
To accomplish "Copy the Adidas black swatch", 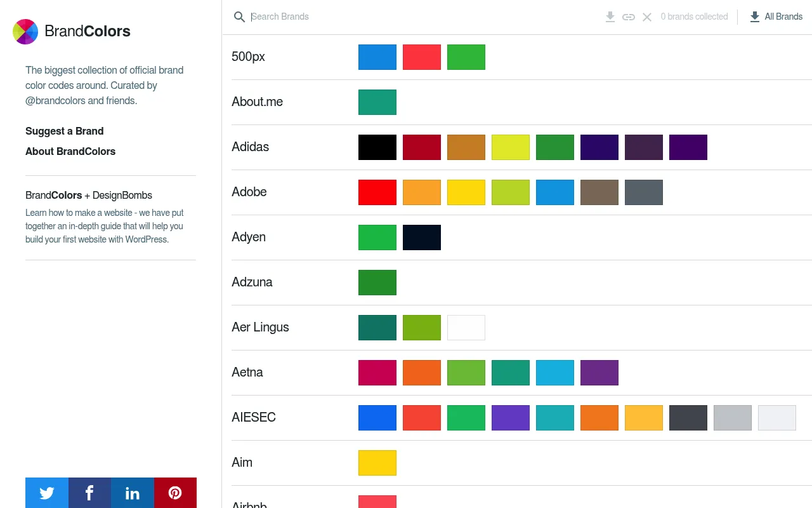I will click(377, 147).
